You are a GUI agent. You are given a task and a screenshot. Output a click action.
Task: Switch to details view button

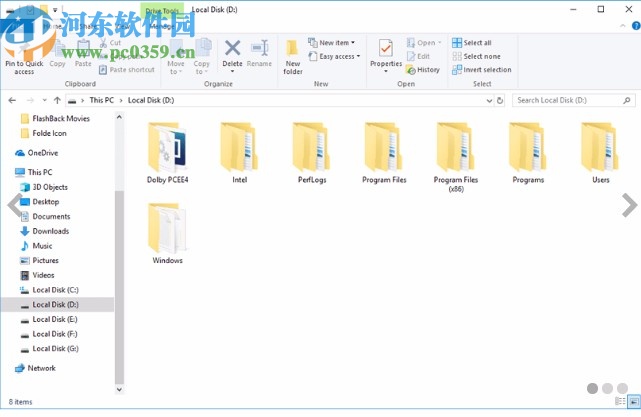620,401
